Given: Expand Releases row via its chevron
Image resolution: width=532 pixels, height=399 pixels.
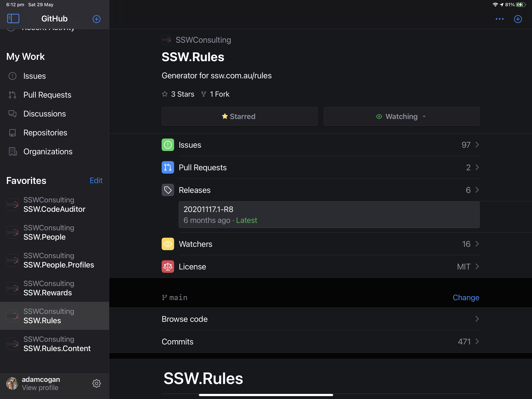Looking at the screenshot, I should 477,190.
